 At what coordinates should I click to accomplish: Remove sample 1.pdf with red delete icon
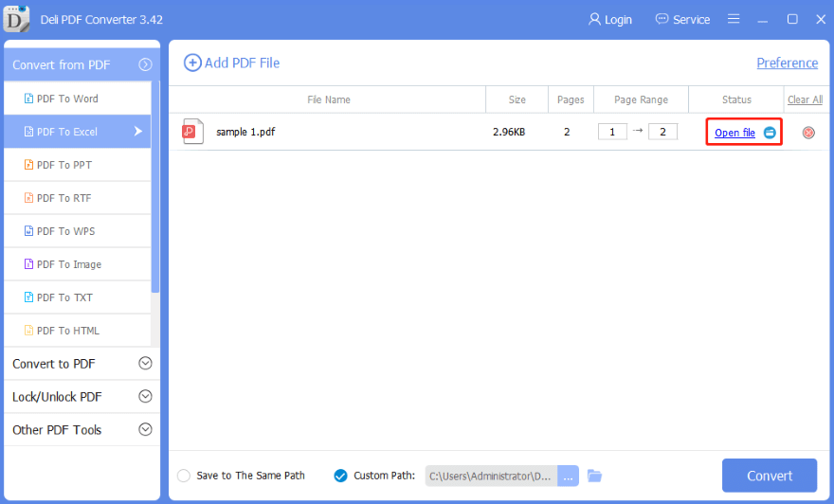click(808, 133)
